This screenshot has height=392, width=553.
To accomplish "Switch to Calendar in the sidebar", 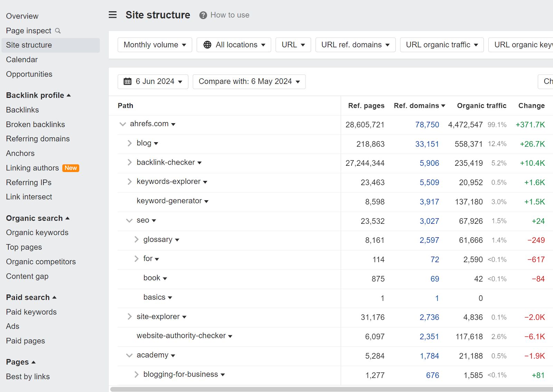I will coord(22,59).
